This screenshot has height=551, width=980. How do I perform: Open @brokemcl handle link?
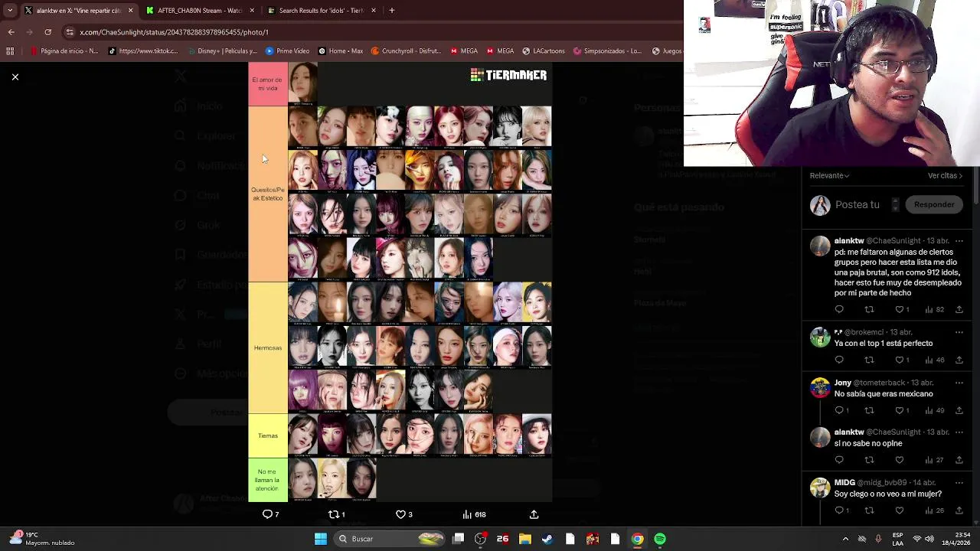click(x=865, y=332)
